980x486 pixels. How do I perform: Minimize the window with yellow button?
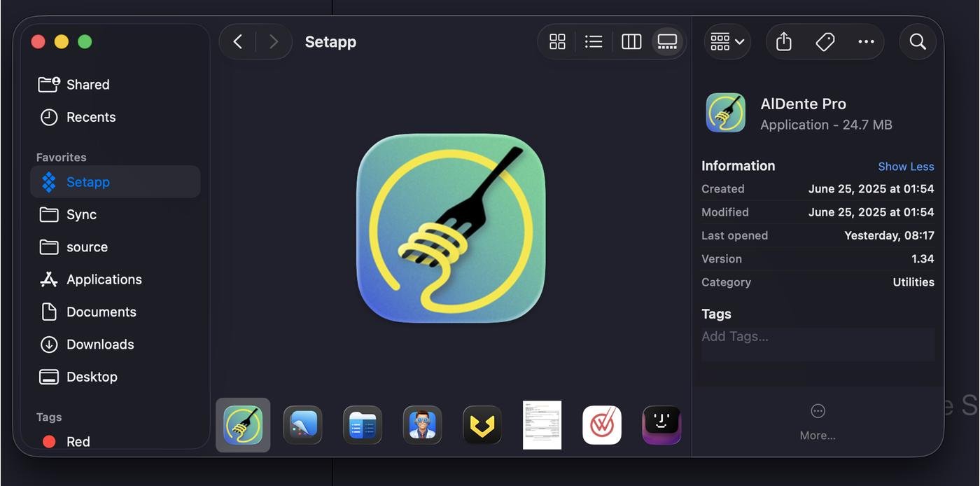pos(62,42)
